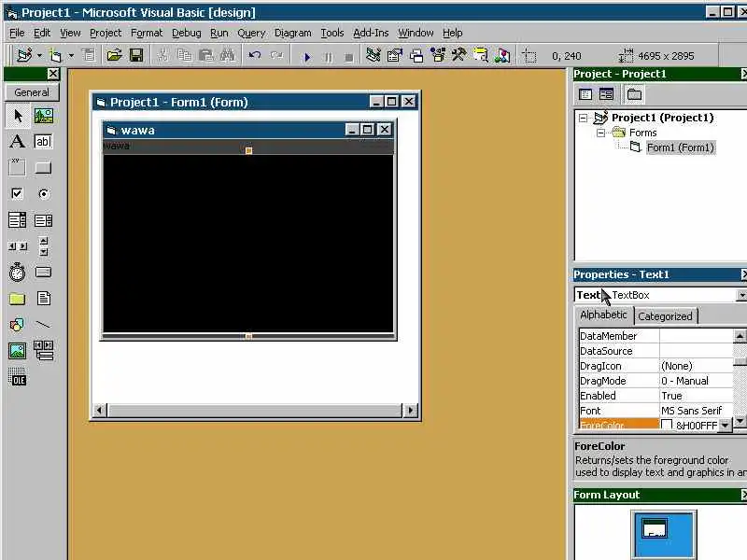This screenshot has height=560, width=747.
Task: Click form thumbnail in Form Layout
Action: tap(655, 529)
